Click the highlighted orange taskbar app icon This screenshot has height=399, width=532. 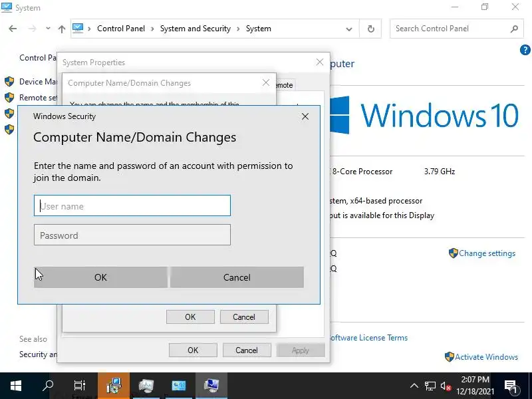pyautogui.click(x=113, y=386)
